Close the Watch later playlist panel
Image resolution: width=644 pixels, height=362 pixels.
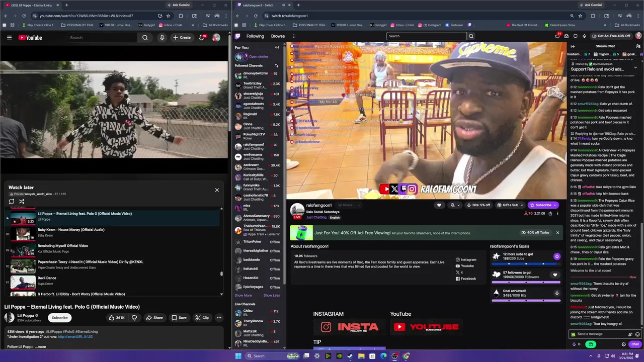[217, 190]
